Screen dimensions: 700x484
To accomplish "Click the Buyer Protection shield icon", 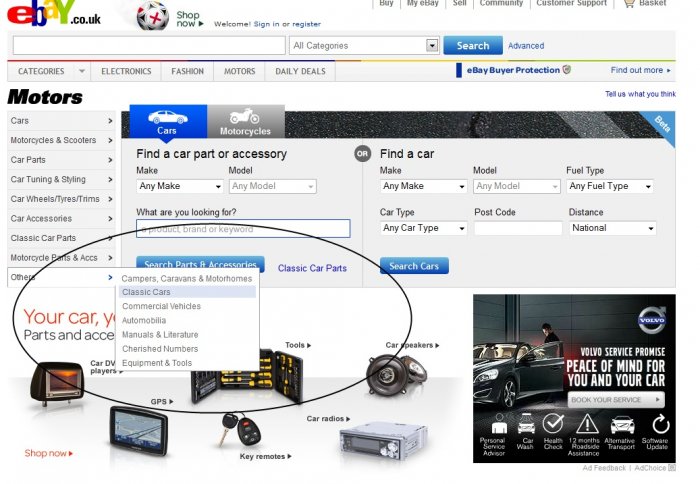I will (x=567, y=70).
